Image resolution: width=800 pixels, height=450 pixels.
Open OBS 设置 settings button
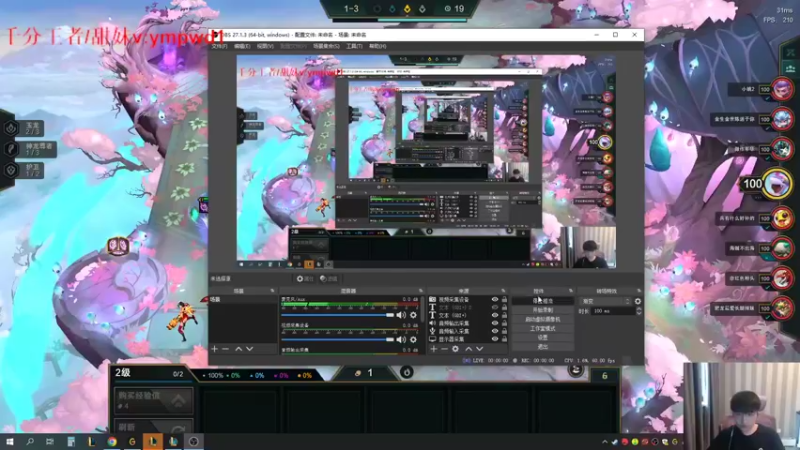[x=543, y=338]
